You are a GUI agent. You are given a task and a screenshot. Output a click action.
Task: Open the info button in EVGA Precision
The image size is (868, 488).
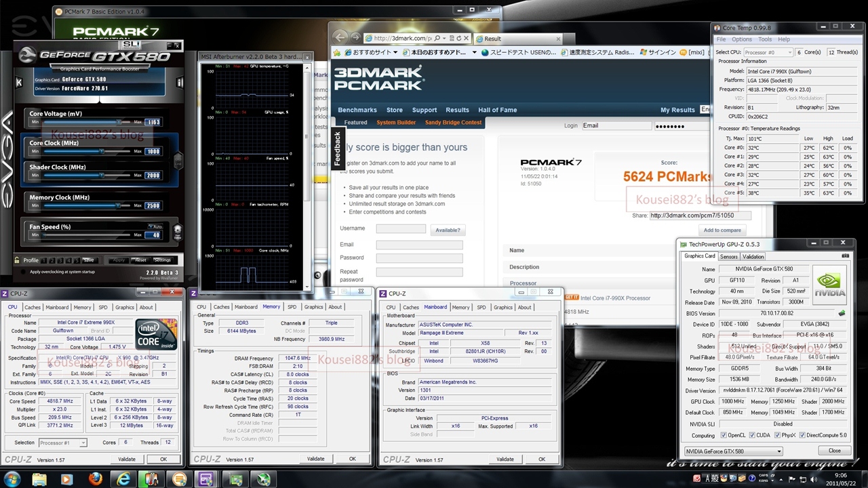click(180, 83)
